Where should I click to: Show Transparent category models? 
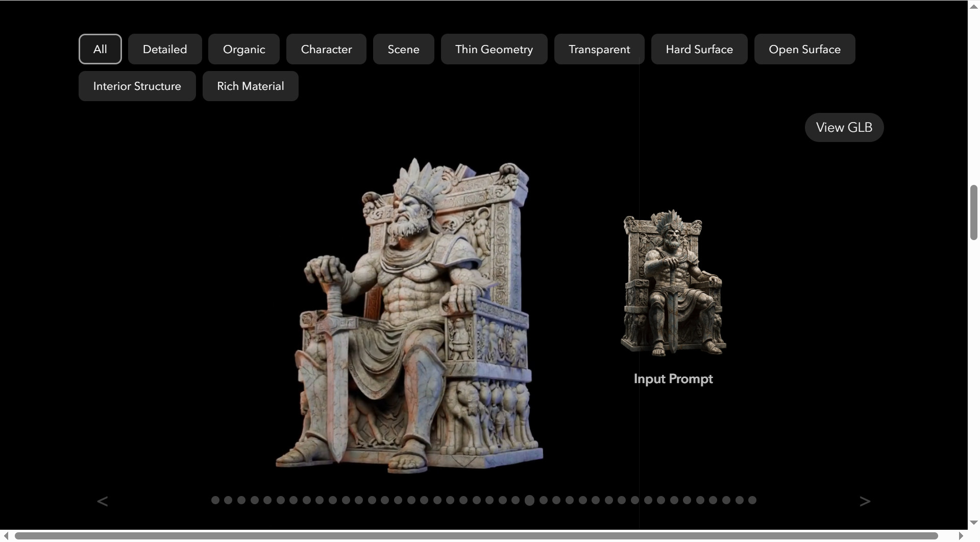(x=599, y=49)
